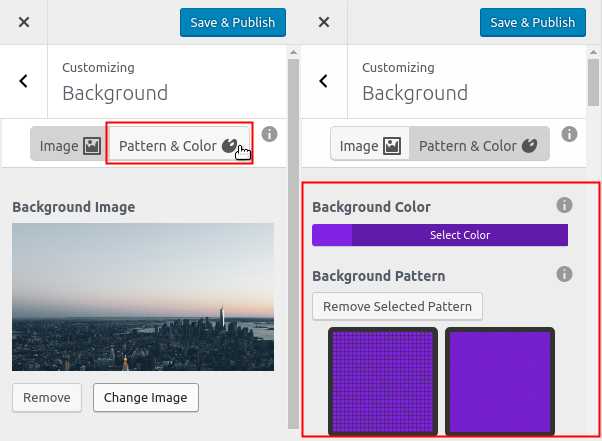This screenshot has height=441, width=602.
Task: Select Pattern & Color tab in left panel
Action: coord(178,146)
